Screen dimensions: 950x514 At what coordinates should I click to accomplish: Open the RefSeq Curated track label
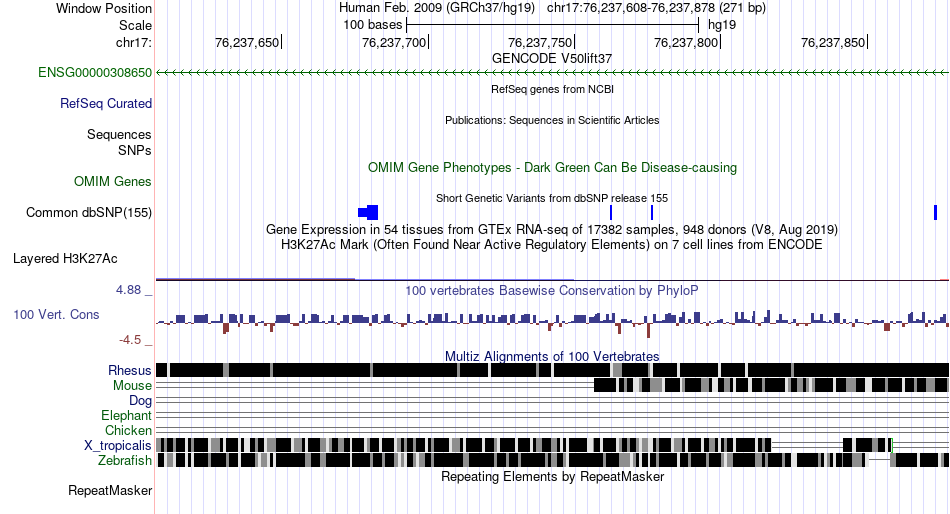tap(106, 104)
